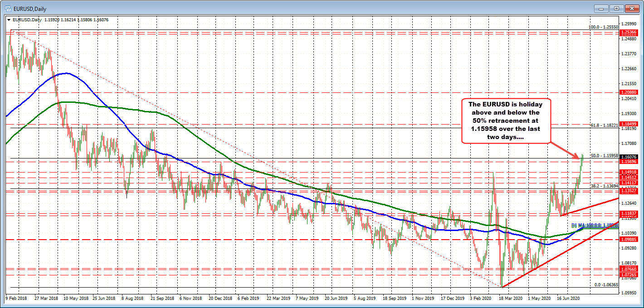
Task: Click the 1.05950 value on the price scale
Action: (629, 293)
